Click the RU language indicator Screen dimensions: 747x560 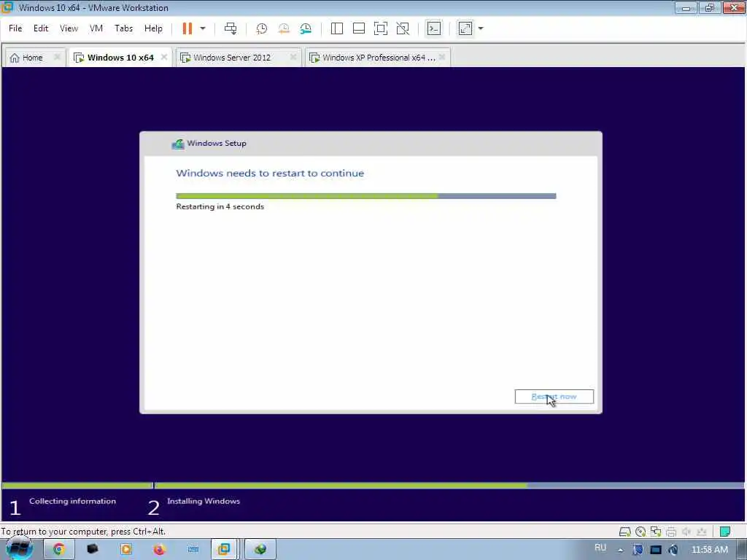tap(600, 548)
